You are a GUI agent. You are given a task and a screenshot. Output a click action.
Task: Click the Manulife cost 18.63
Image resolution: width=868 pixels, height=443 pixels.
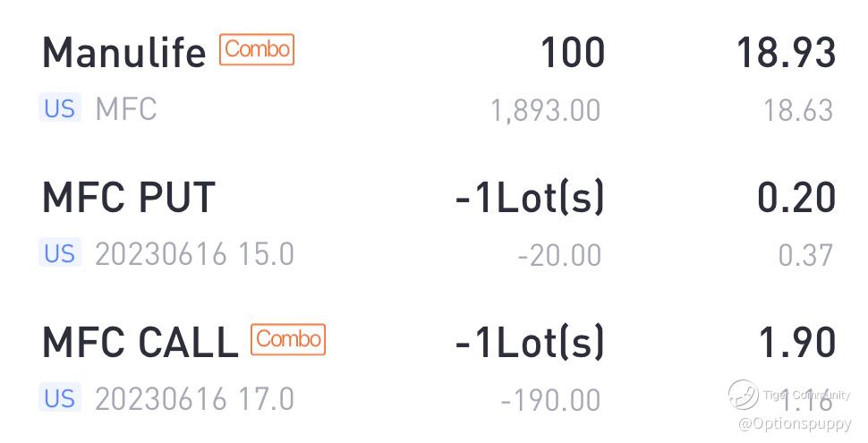pyautogui.click(x=798, y=110)
